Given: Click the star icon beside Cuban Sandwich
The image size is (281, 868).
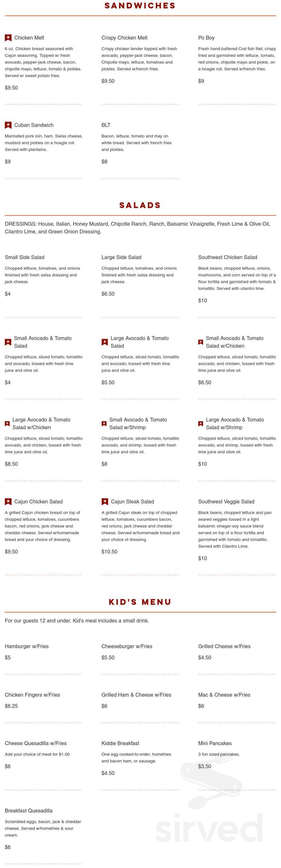Looking at the screenshot, I should point(8,125).
